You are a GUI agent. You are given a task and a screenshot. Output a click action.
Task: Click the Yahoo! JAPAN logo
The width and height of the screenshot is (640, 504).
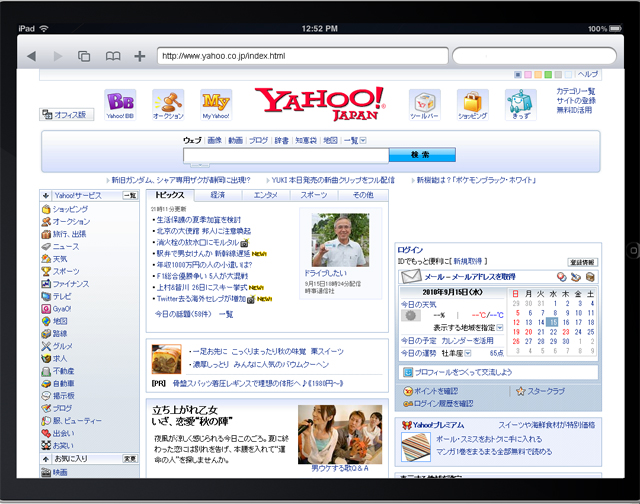[x=320, y=104]
